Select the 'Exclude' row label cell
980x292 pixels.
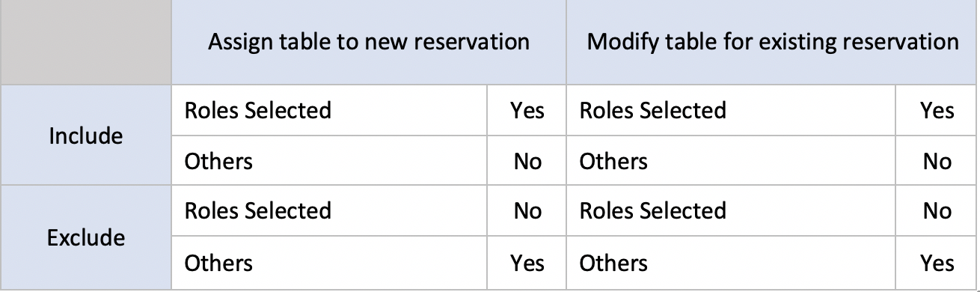click(x=86, y=238)
